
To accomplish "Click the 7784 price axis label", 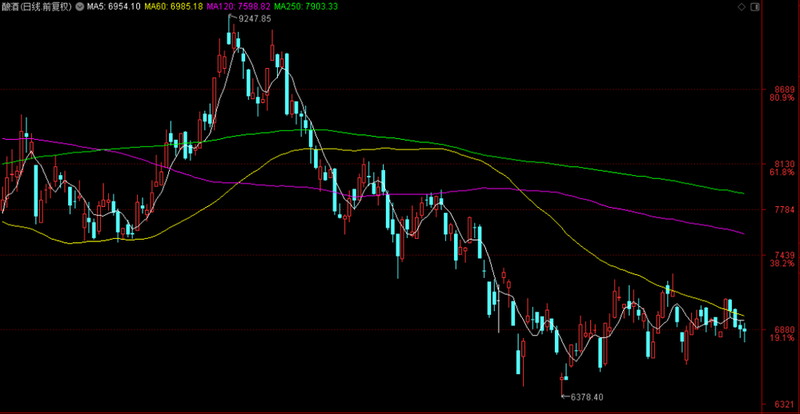I will [x=780, y=210].
